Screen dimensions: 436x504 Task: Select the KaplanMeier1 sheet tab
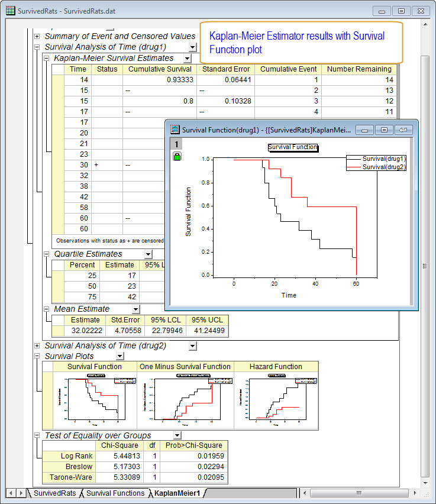click(177, 493)
